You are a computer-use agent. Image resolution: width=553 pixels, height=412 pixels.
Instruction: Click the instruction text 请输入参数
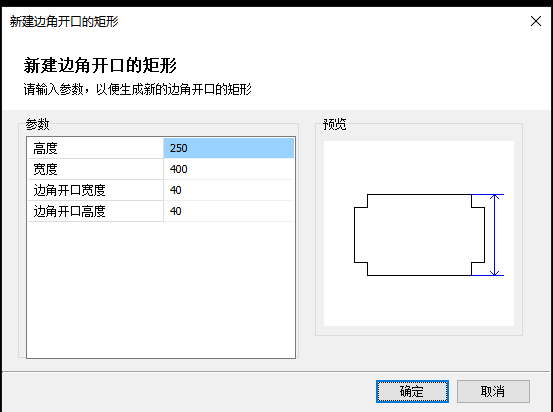click(53, 89)
